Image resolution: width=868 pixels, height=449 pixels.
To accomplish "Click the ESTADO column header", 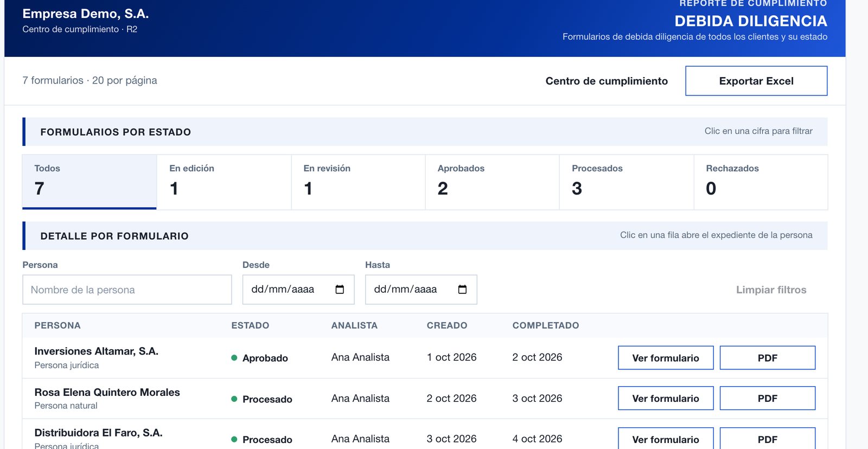I will tap(250, 325).
